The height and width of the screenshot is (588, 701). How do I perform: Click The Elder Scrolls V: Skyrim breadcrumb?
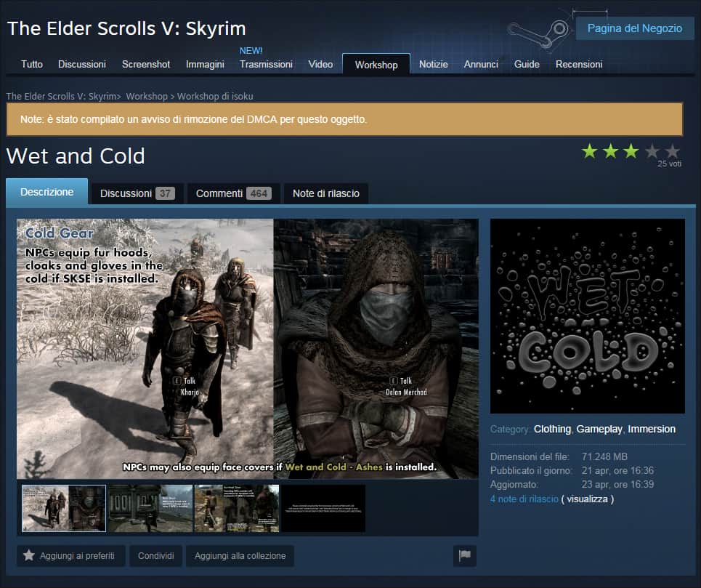[x=62, y=96]
